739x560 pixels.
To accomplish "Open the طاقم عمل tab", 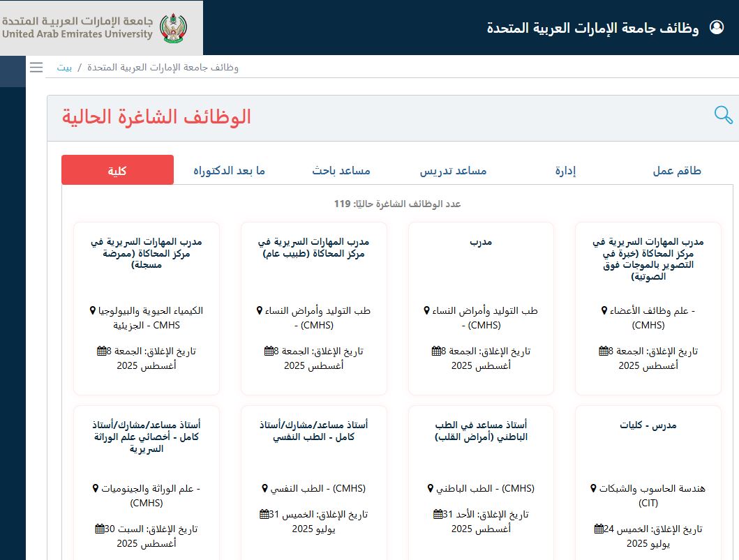I will (676, 171).
